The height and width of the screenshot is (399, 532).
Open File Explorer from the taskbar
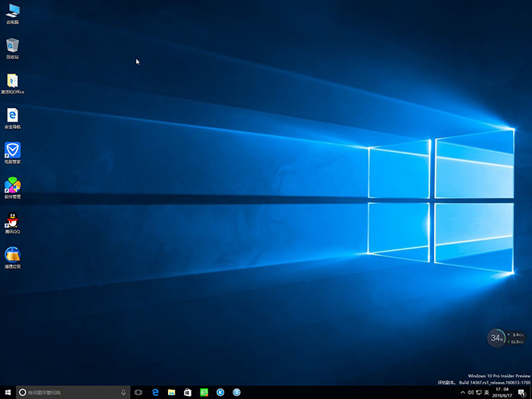pyautogui.click(x=171, y=392)
